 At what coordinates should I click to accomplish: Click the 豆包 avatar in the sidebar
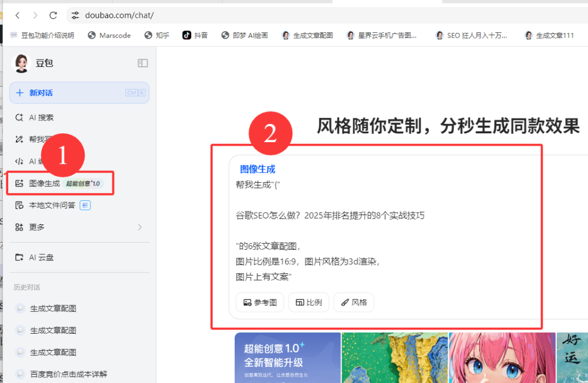(x=21, y=63)
